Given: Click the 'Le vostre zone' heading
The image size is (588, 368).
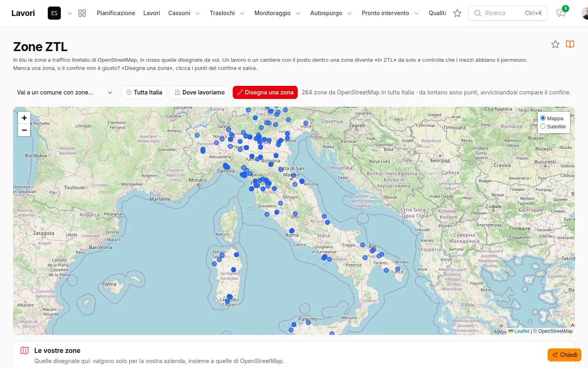Looking at the screenshot, I should [57, 350].
